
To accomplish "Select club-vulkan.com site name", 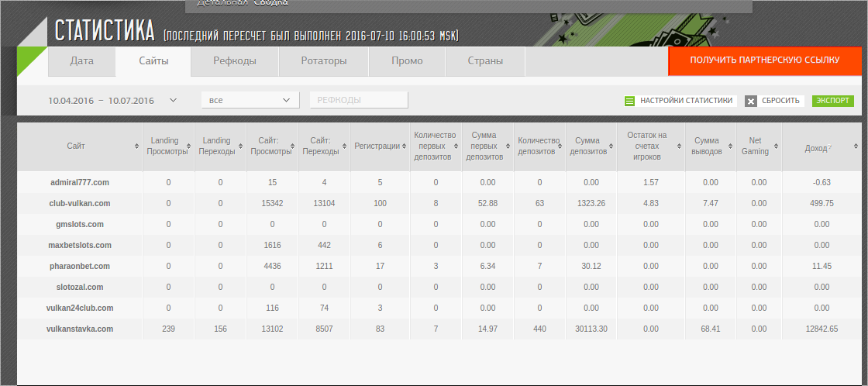I will pos(80,203).
